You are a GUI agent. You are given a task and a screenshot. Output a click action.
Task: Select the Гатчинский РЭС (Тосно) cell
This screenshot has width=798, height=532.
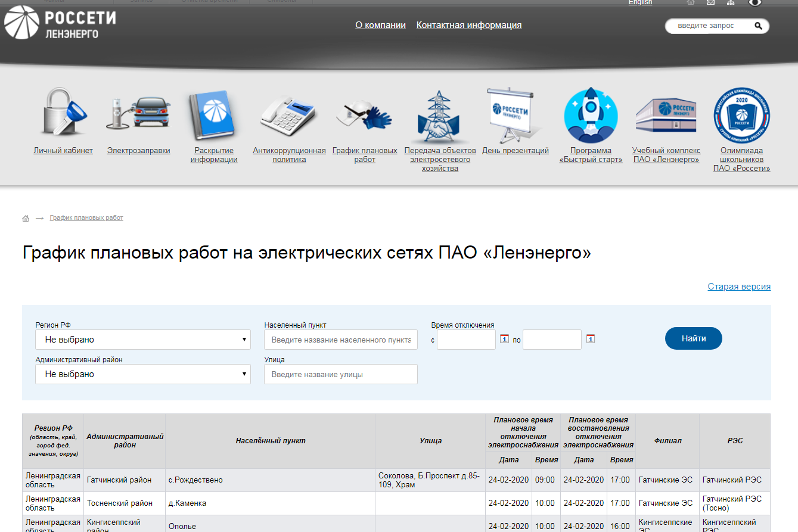(x=735, y=503)
